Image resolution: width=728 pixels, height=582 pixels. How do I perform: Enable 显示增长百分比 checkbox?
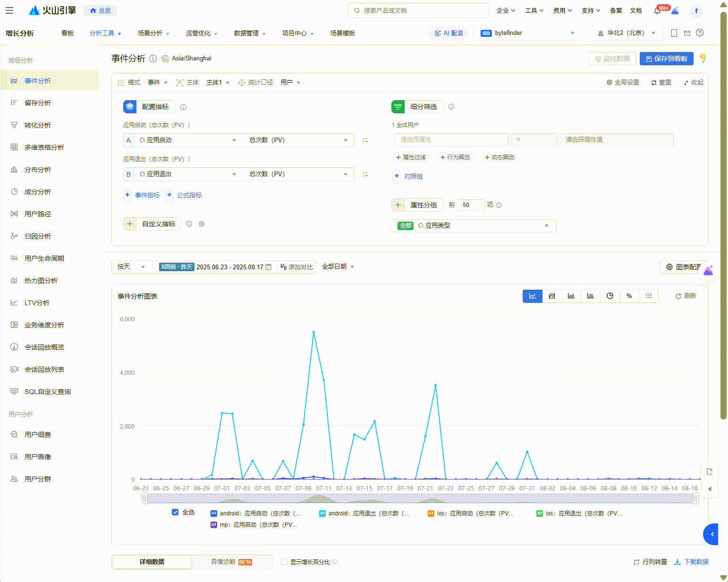(284, 562)
